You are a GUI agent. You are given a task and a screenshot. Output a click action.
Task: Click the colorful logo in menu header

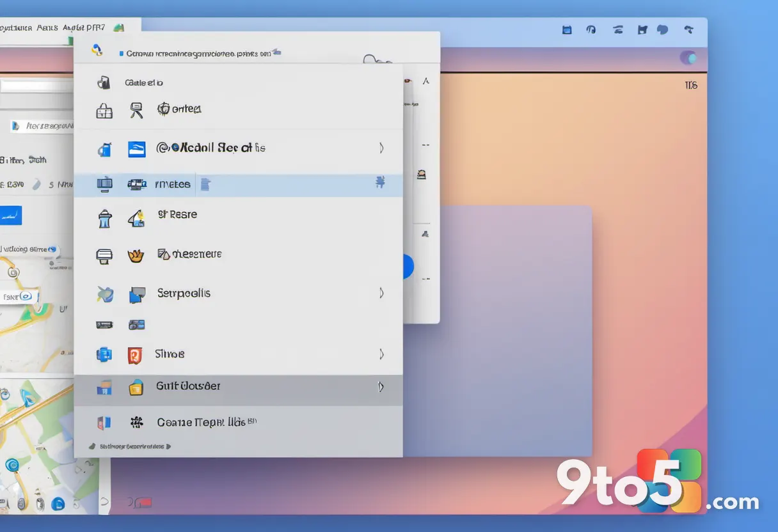pos(97,50)
